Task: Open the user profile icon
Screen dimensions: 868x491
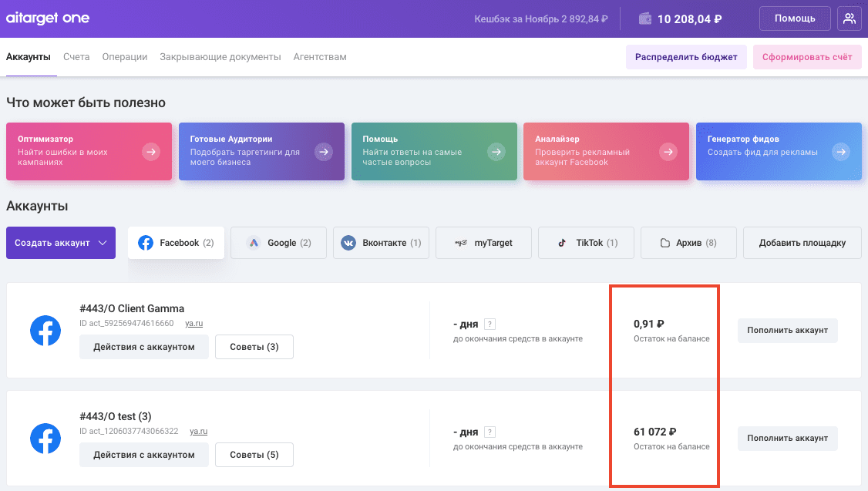Action: (849, 18)
